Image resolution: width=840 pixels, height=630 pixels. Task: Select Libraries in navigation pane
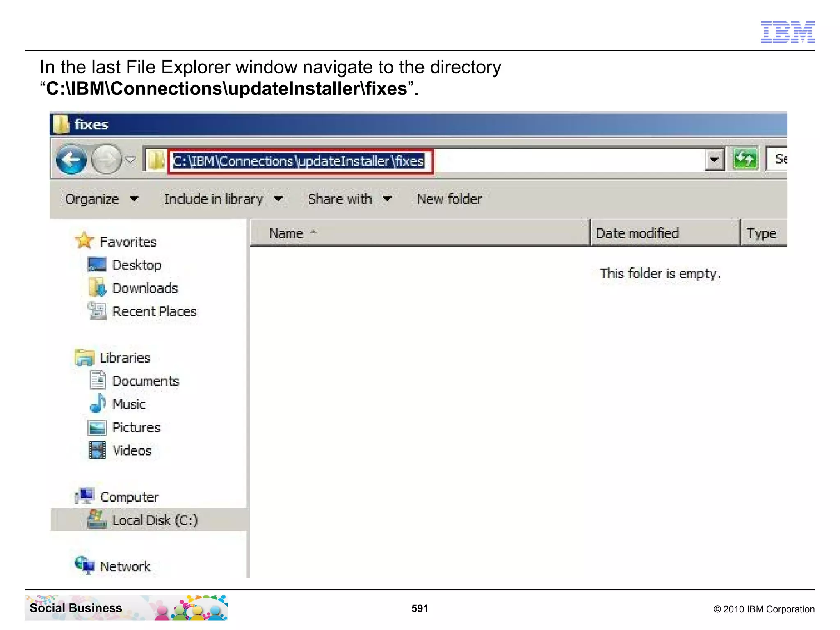[125, 358]
